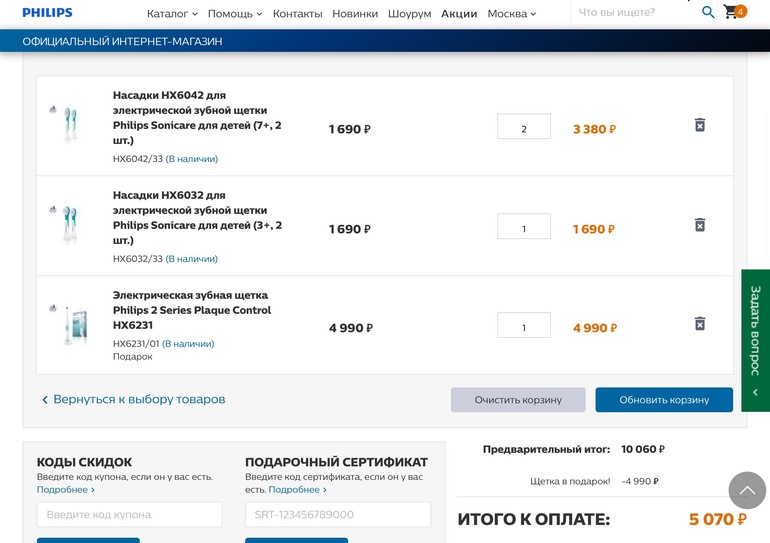Screen dimensions: 770x543
Task: Open the Москва city selector
Action: [x=512, y=14]
